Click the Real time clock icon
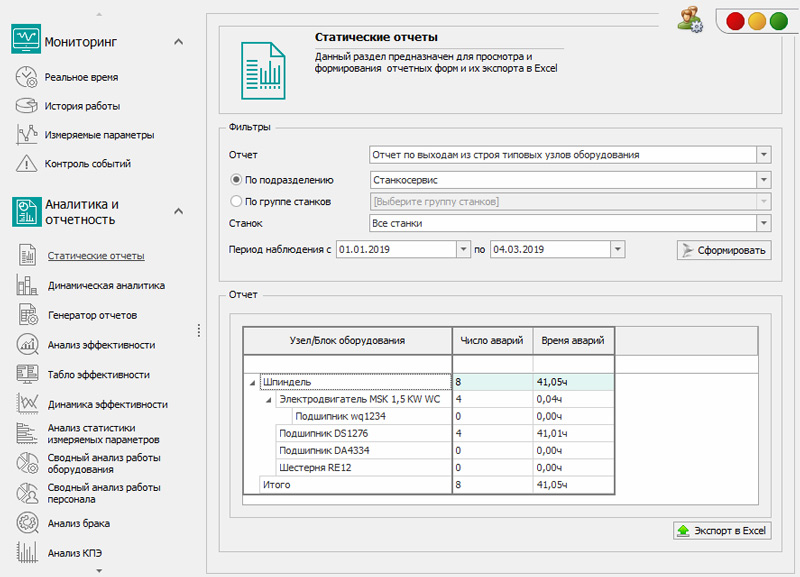Screen dimensions: 800x577 27,77
